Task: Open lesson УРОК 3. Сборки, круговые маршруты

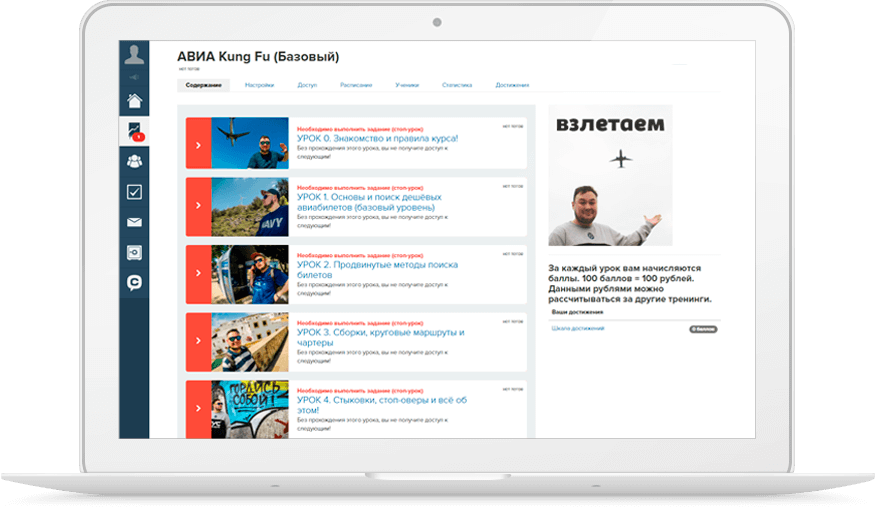Action: (381, 337)
